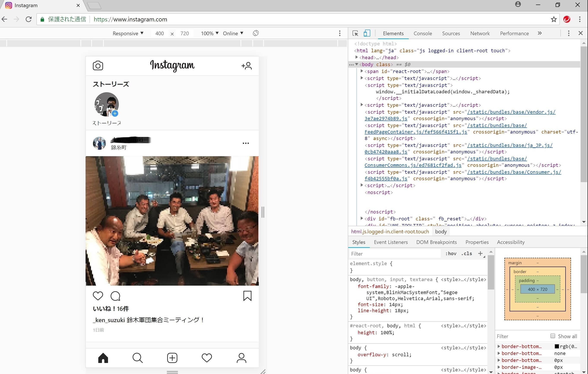
Task: Expand the head element node
Action: [x=356, y=57]
